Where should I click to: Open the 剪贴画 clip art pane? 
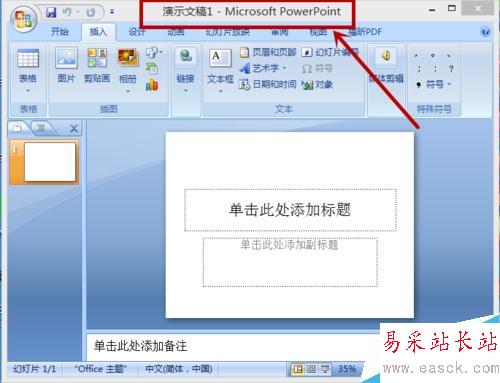click(x=97, y=65)
